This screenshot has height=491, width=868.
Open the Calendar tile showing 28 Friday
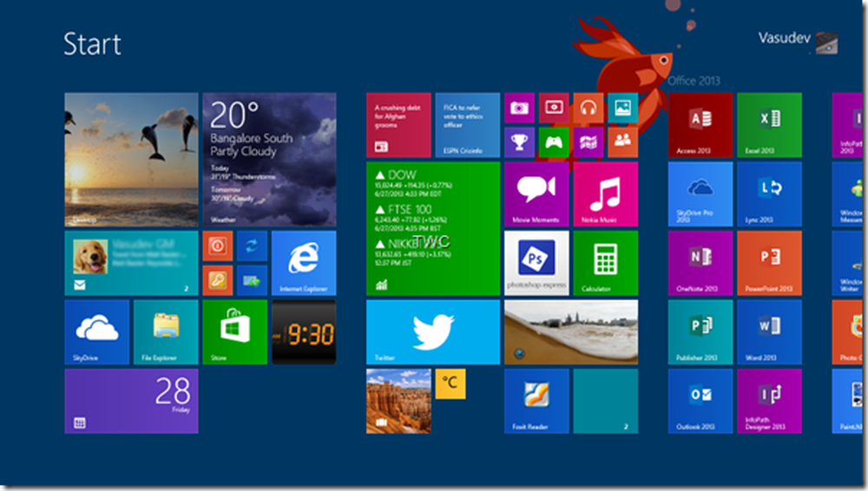tap(131, 401)
